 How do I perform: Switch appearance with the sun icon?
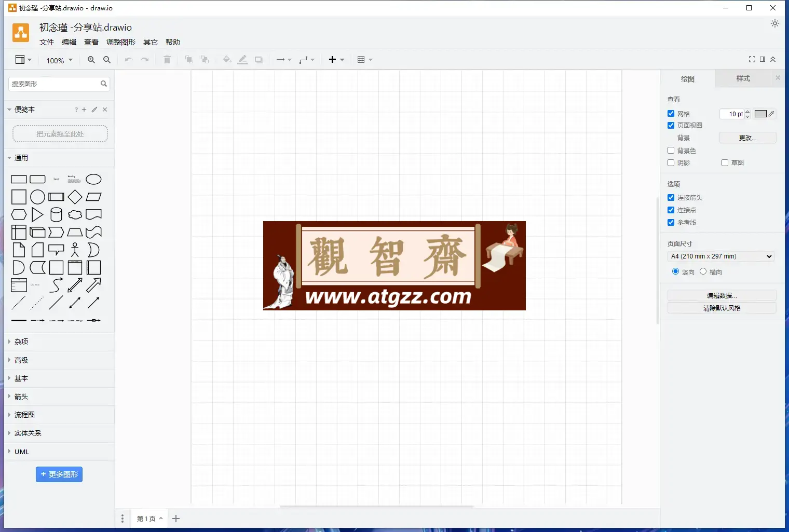(x=775, y=23)
